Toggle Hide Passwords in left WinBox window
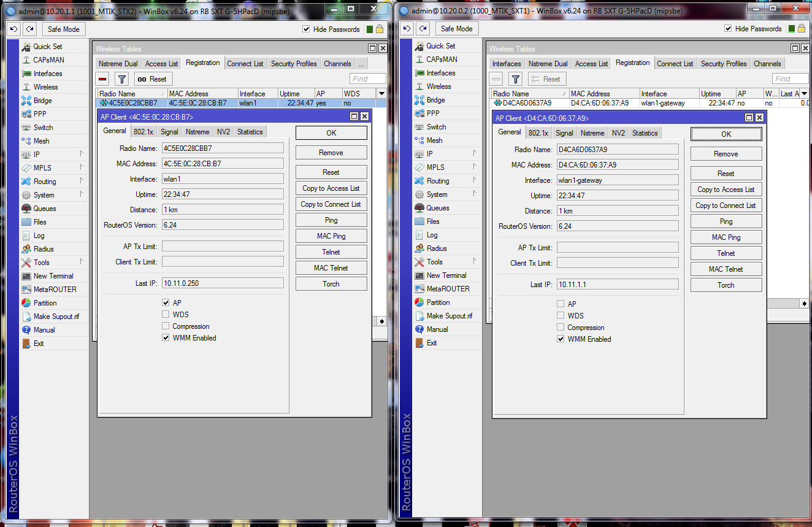This screenshot has width=812, height=527. tap(306, 29)
